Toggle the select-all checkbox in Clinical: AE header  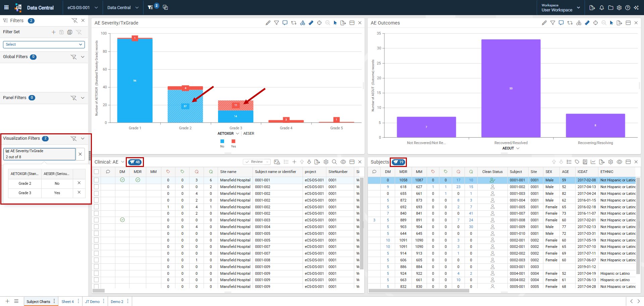pos(96,172)
